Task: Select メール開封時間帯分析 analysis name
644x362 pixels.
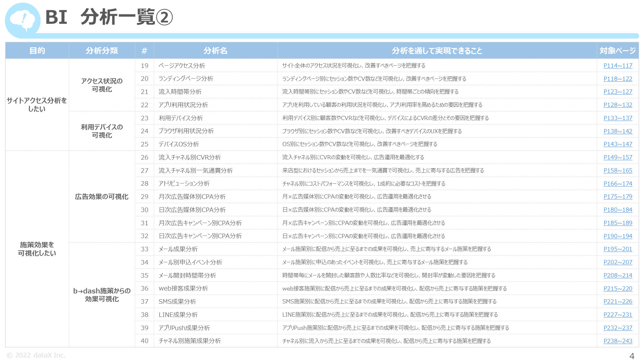Action: click(x=187, y=275)
